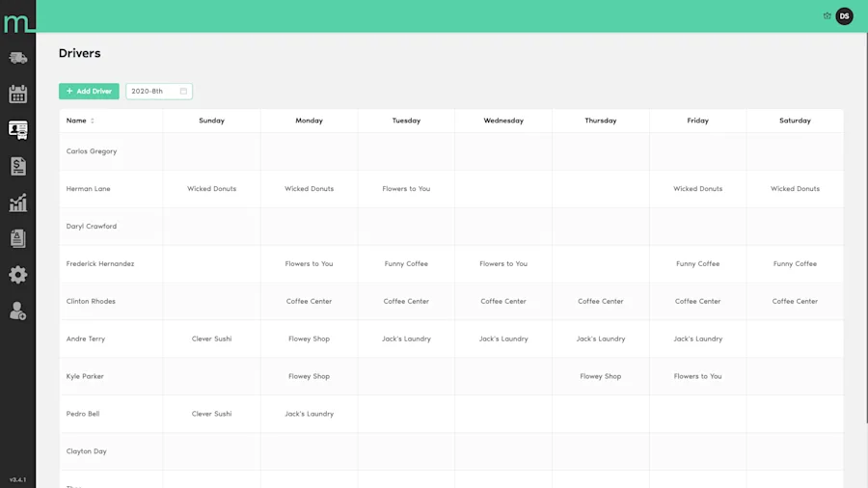The width and height of the screenshot is (868, 488).
Task: Open the DS user avatar menu
Action: 844,16
